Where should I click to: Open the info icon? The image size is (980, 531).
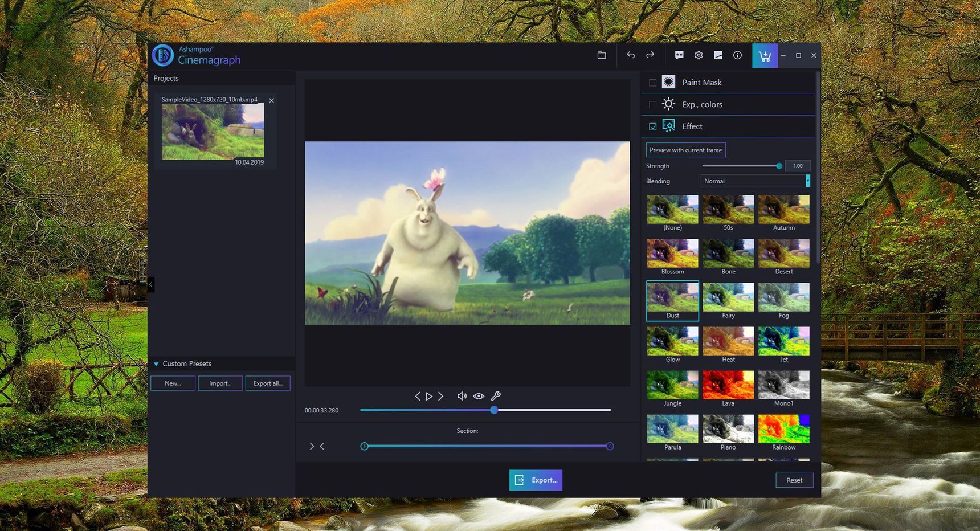pyautogui.click(x=737, y=55)
